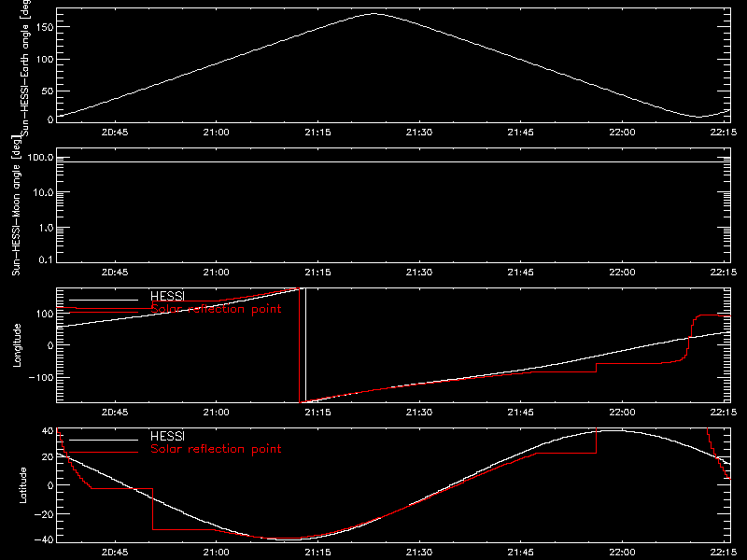Click 20:45 time label under Longitude plot

115,413
